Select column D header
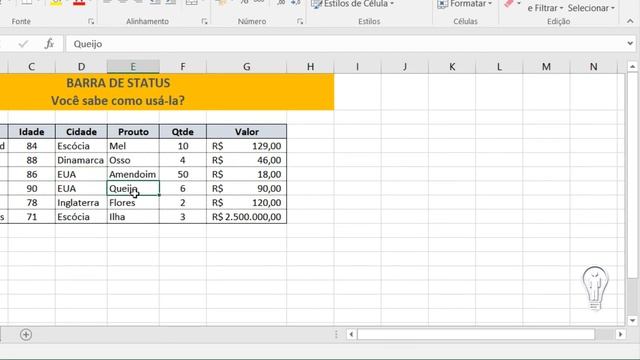Image resolution: width=640 pixels, height=360 pixels. pos(81,67)
